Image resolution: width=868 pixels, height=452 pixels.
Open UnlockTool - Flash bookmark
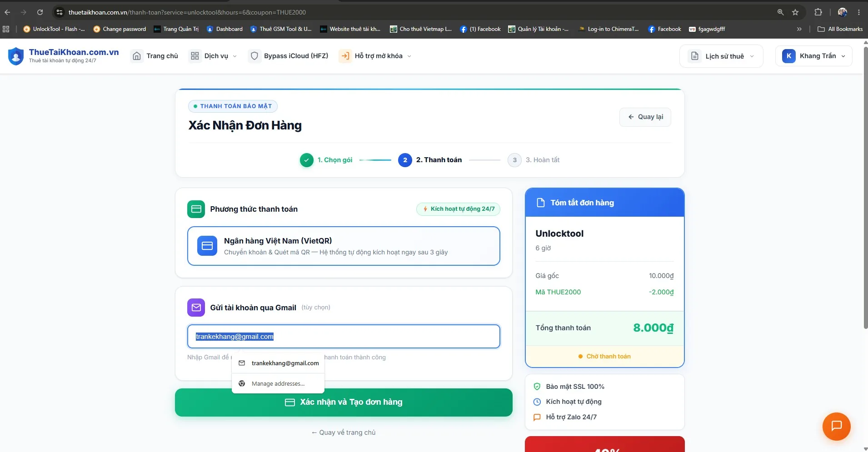click(x=54, y=29)
